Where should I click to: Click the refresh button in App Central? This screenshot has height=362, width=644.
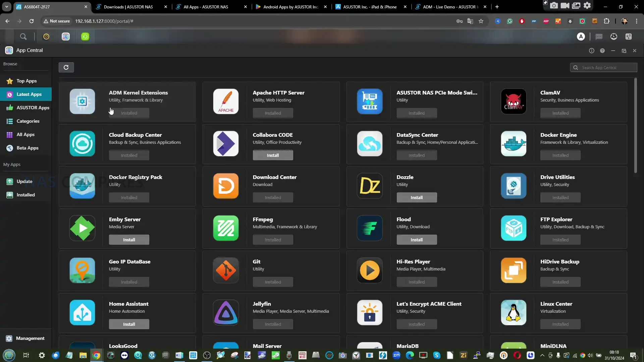(x=66, y=67)
